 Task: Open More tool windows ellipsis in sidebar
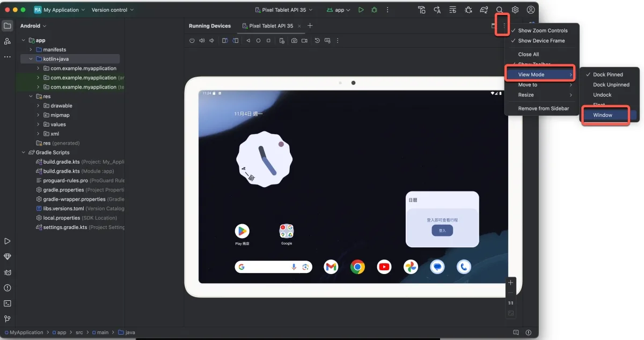8,56
